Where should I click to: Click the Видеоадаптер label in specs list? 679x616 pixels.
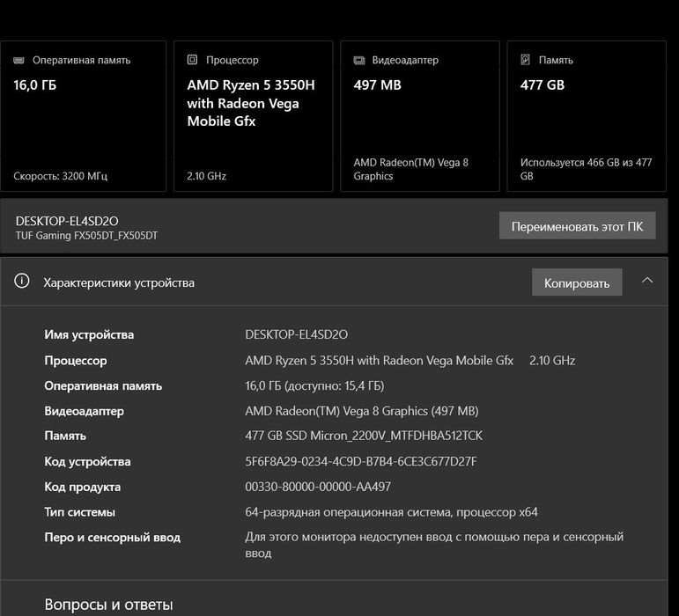point(84,411)
